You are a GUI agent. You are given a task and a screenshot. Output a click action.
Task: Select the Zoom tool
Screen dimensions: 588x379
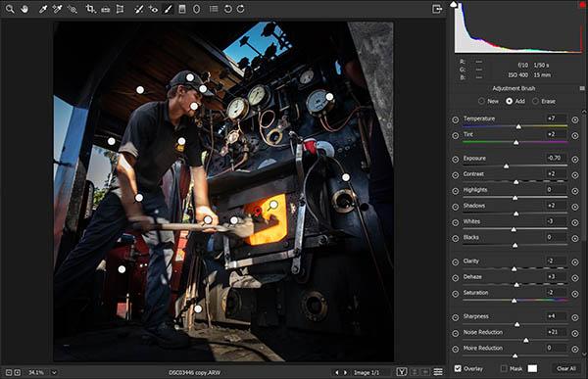[x=10, y=9]
